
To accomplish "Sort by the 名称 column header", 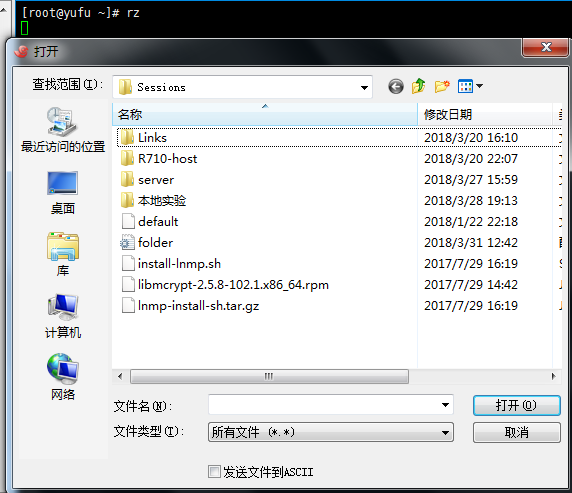I will click(265, 115).
